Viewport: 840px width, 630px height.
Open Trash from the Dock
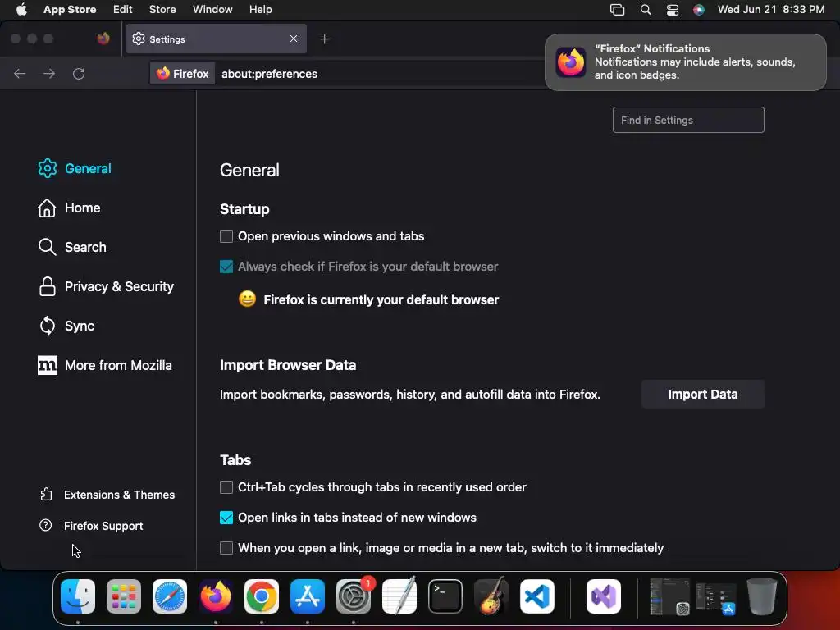[x=762, y=596]
